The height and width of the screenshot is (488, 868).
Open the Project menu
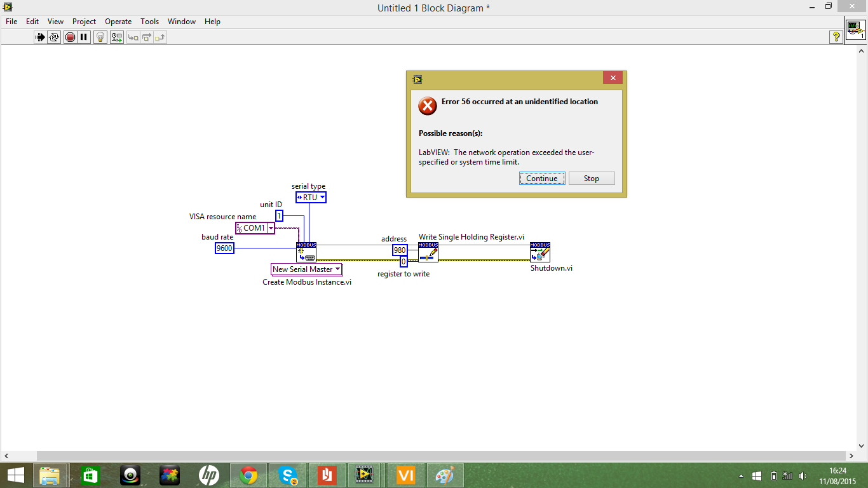click(x=84, y=22)
